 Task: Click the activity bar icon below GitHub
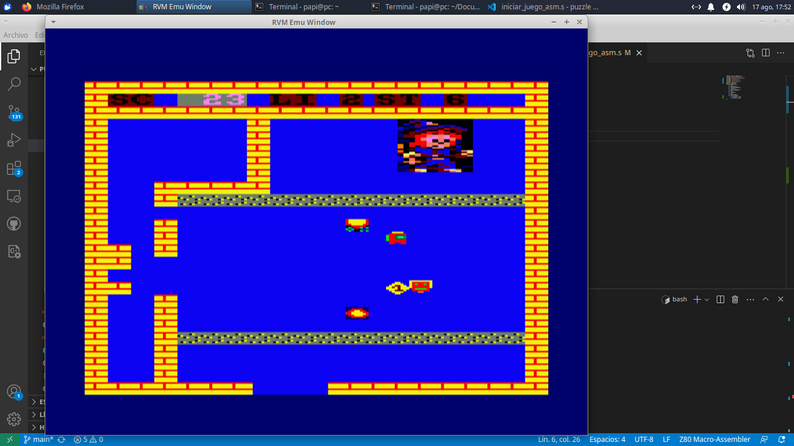coord(14,252)
